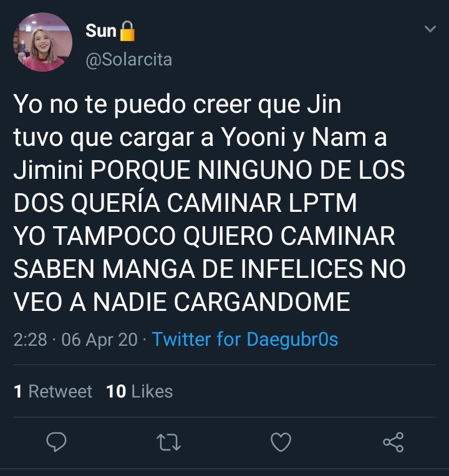Tap the tweet line YO TAMPOCO QUIERO CAMINAR
The image size is (449, 476).
204,236
